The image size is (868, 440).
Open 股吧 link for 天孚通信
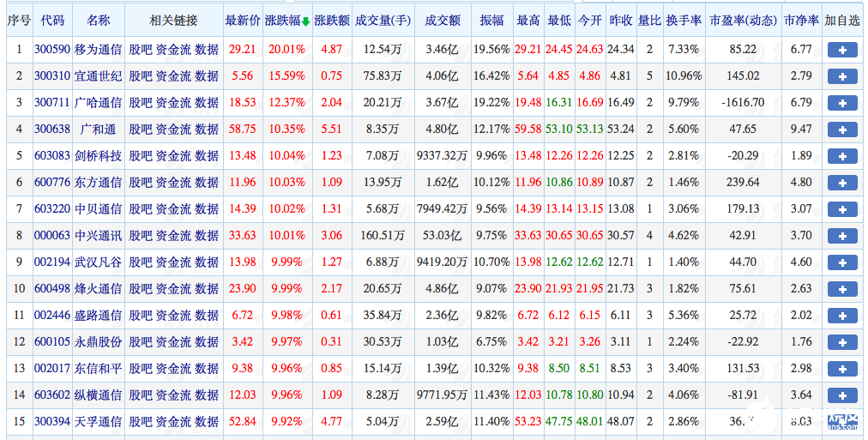[x=141, y=422]
